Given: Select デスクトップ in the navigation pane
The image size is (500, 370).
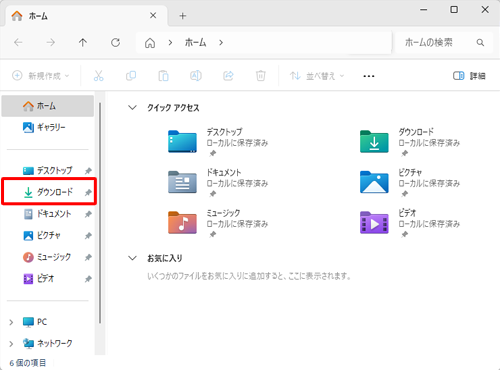Looking at the screenshot, I should click(48, 171).
